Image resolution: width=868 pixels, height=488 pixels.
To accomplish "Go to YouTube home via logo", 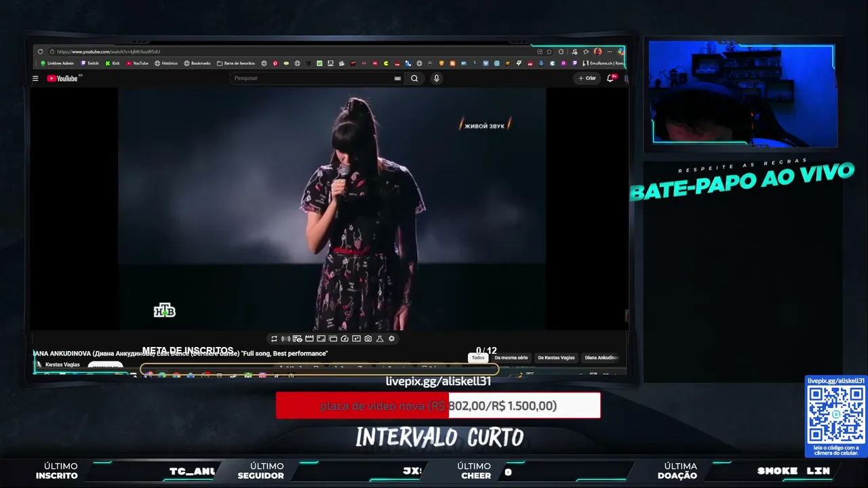I will 64,79.
